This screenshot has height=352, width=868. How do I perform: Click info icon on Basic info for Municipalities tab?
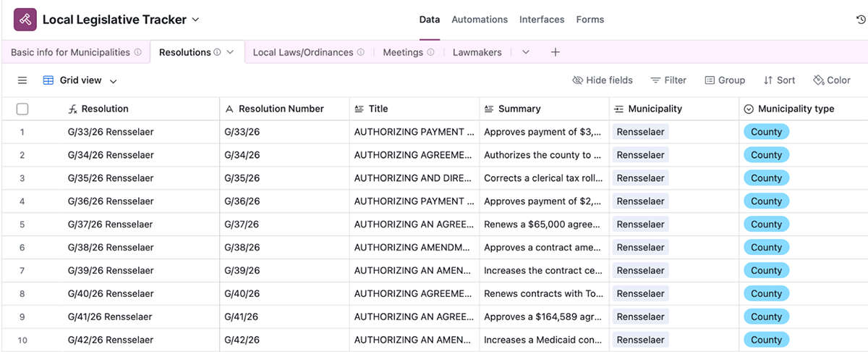[x=137, y=52]
